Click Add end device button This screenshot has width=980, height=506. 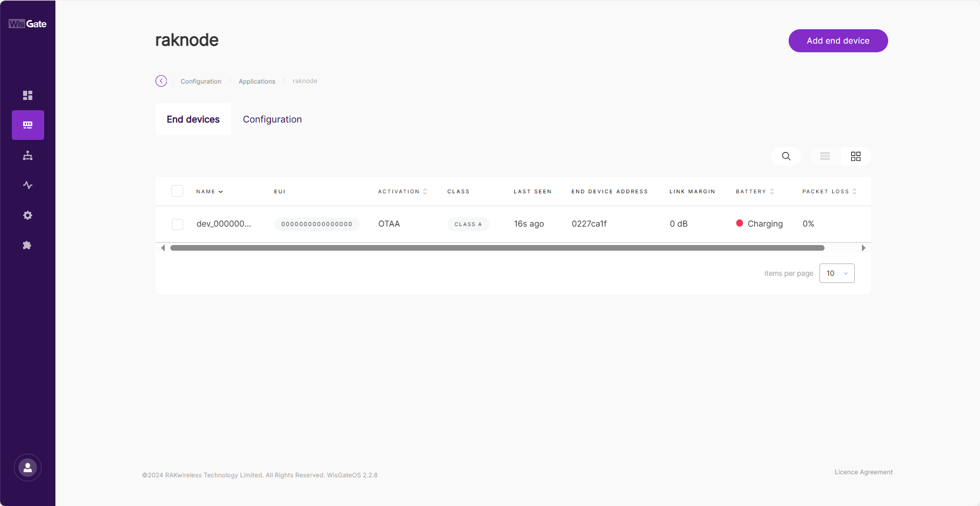coord(838,41)
